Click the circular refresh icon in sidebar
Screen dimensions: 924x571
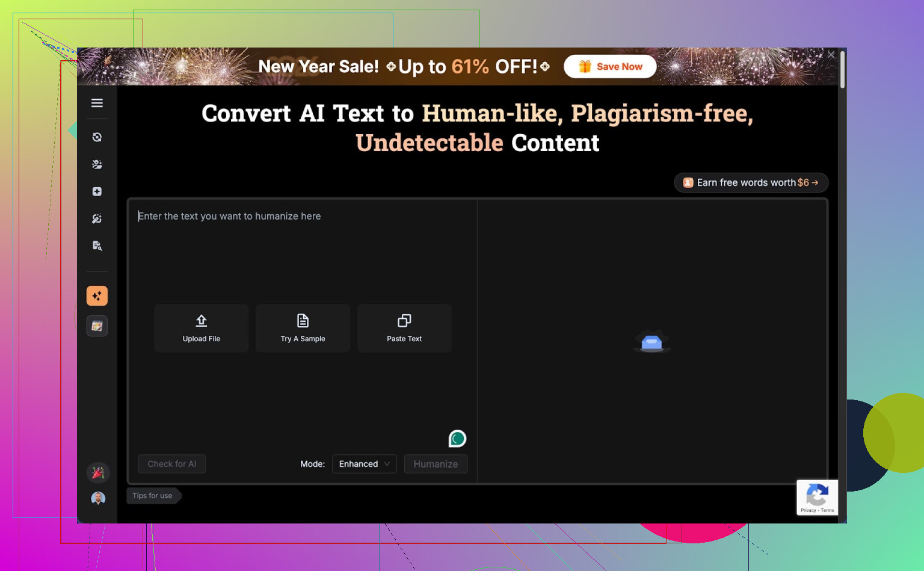coord(97,137)
